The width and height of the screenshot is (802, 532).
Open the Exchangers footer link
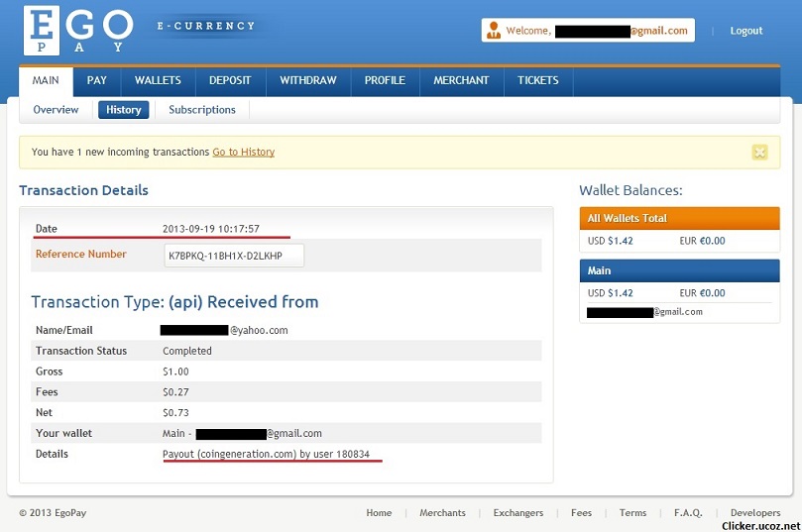coord(518,512)
